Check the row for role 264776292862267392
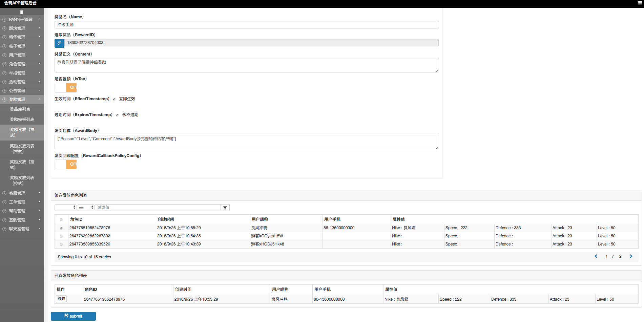This screenshot has width=644, height=322. [61, 236]
